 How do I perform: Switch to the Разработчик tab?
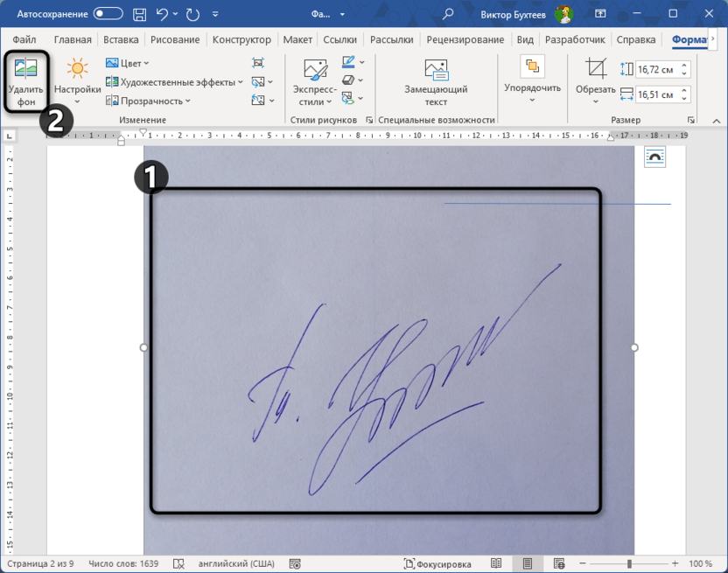click(575, 40)
